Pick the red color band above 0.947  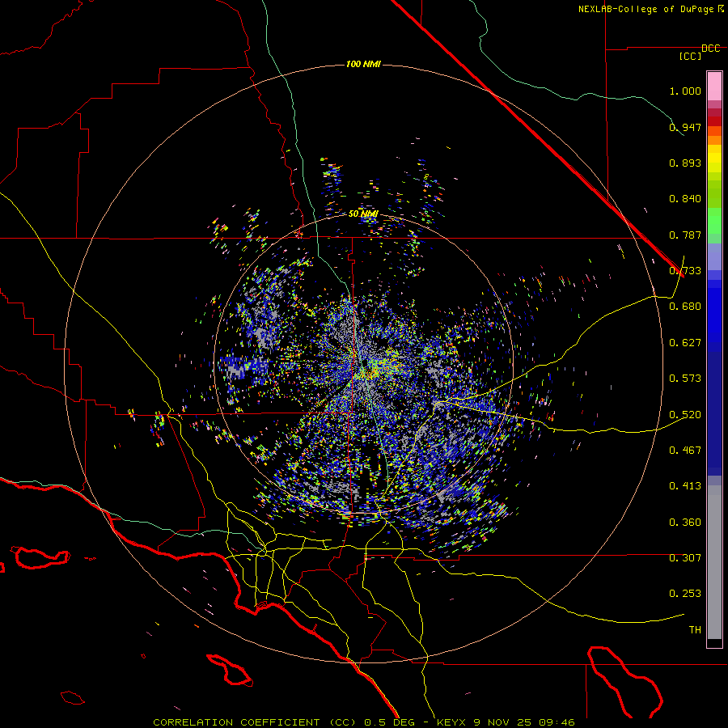pyautogui.click(x=714, y=121)
